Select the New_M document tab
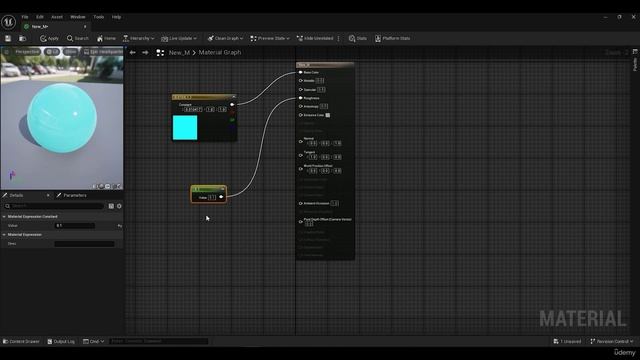The height and width of the screenshot is (360, 640). [x=55, y=27]
